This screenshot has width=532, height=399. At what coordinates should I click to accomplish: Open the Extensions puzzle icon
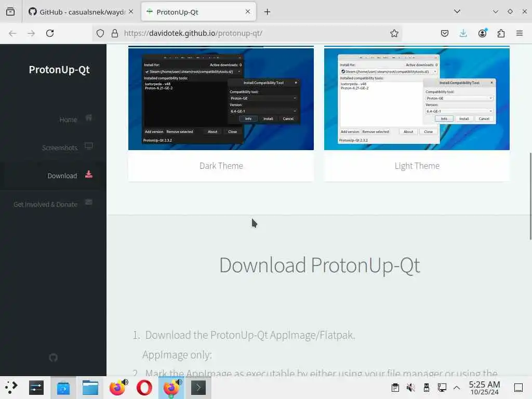pos(501,33)
